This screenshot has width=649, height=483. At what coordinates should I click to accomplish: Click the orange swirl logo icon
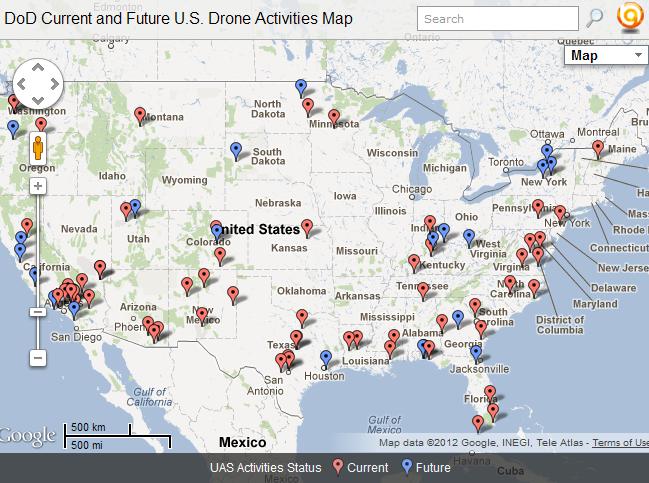click(630, 16)
